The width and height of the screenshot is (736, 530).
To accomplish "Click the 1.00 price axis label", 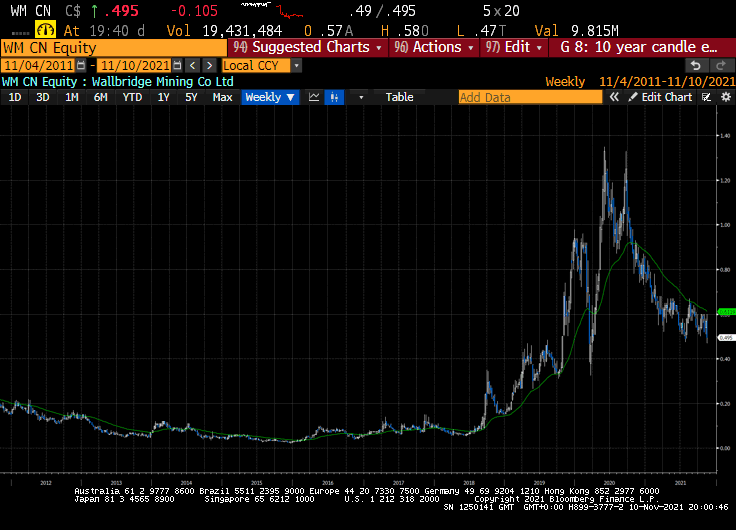I will tap(725, 225).
